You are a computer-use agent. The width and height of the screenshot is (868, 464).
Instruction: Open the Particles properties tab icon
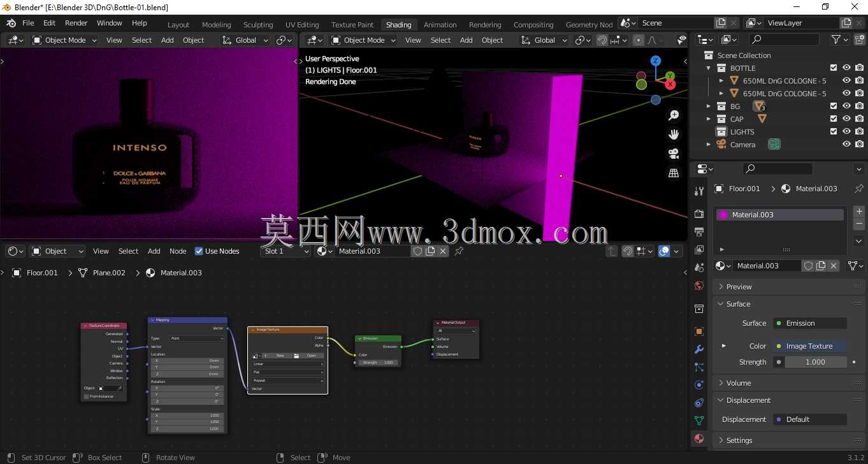click(x=699, y=367)
